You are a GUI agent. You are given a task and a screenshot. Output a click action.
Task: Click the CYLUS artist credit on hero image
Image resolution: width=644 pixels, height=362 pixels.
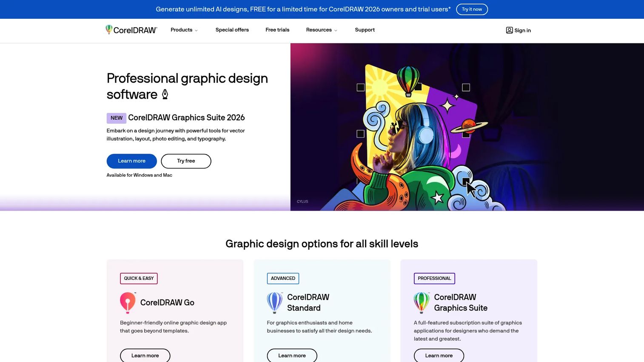[302, 202]
